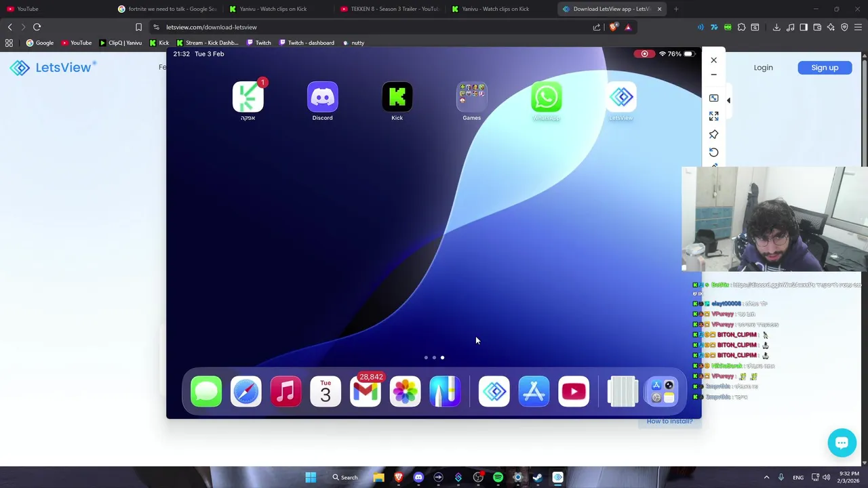Reload the page in browser

click(x=37, y=27)
